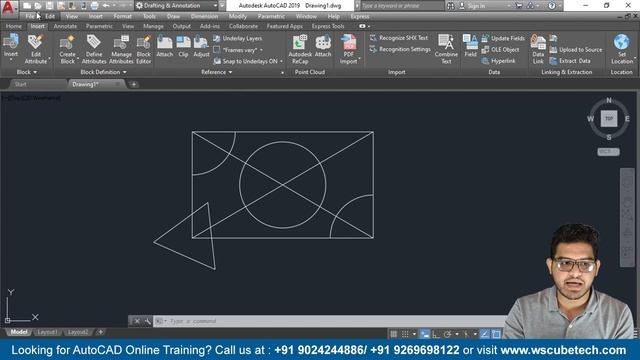Screen dimensions: 640x360
Task: Open the Define Attributes tool
Action: click(x=94, y=49)
